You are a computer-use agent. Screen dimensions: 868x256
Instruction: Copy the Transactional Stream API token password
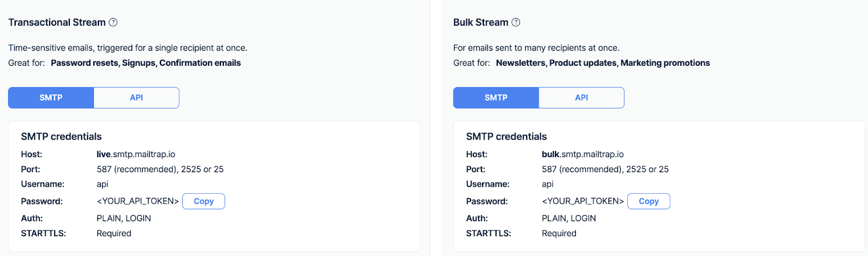pyautogui.click(x=203, y=201)
